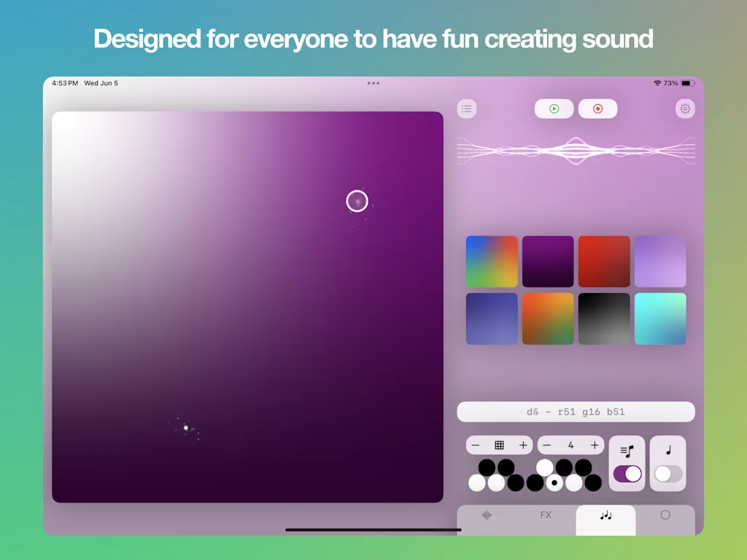Click minus to lower the 4 setting
This screenshot has height=560, width=747.
click(x=547, y=445)
